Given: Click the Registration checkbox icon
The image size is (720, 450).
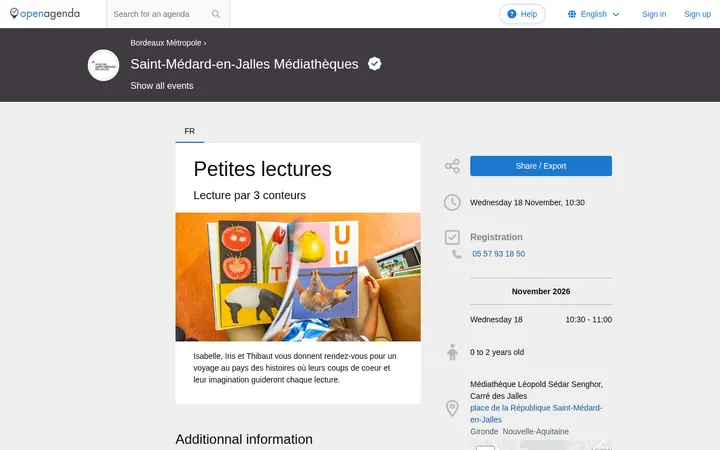Looking at the screenshot, I should [452, 237].
